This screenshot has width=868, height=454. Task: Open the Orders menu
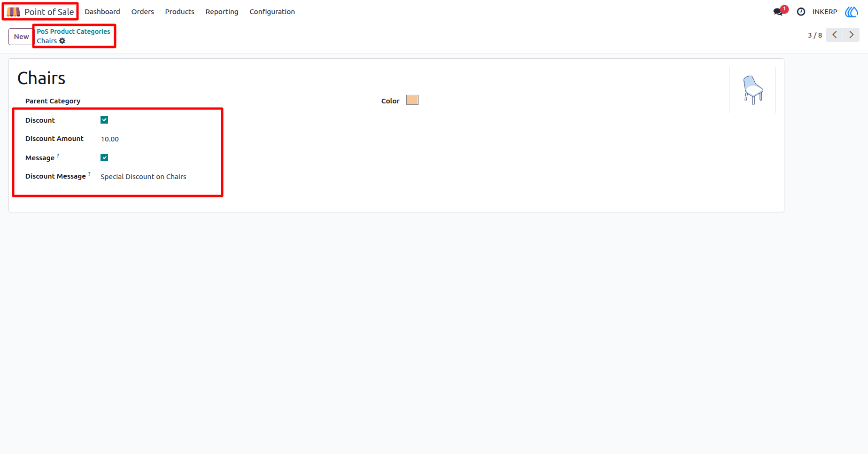(x=143, y=12)
